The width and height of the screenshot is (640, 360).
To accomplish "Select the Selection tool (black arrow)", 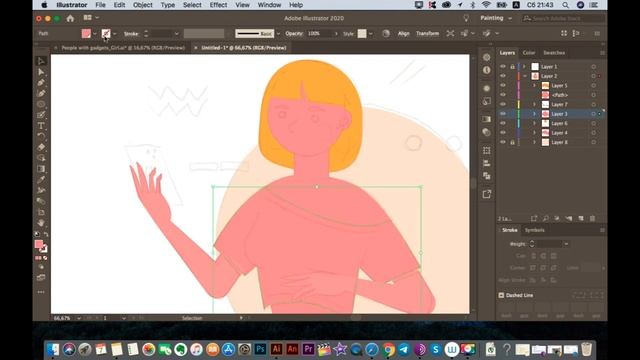I will 41,61.
